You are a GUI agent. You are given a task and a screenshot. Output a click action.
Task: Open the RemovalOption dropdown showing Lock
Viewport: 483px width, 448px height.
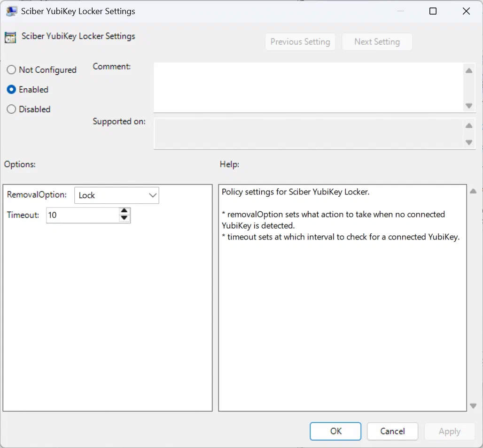point(117,195)
